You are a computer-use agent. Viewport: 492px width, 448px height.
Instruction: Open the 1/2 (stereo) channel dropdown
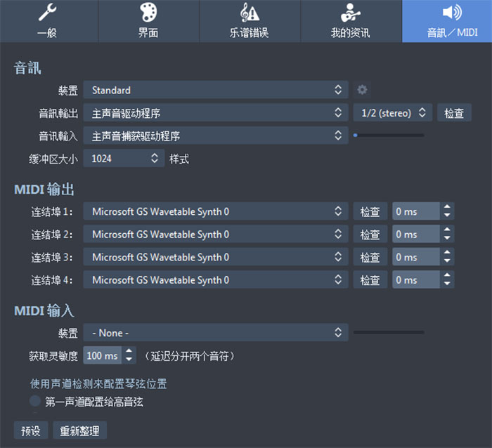392,112
